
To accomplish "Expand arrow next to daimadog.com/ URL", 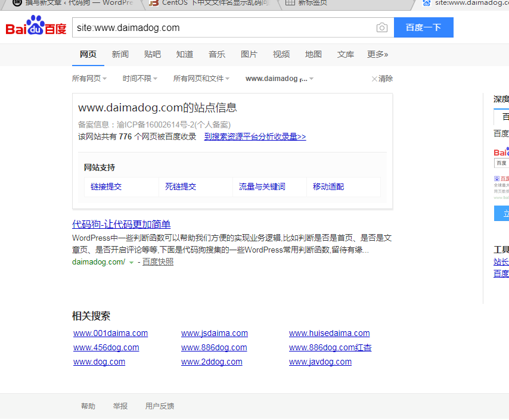I will 131,263.
